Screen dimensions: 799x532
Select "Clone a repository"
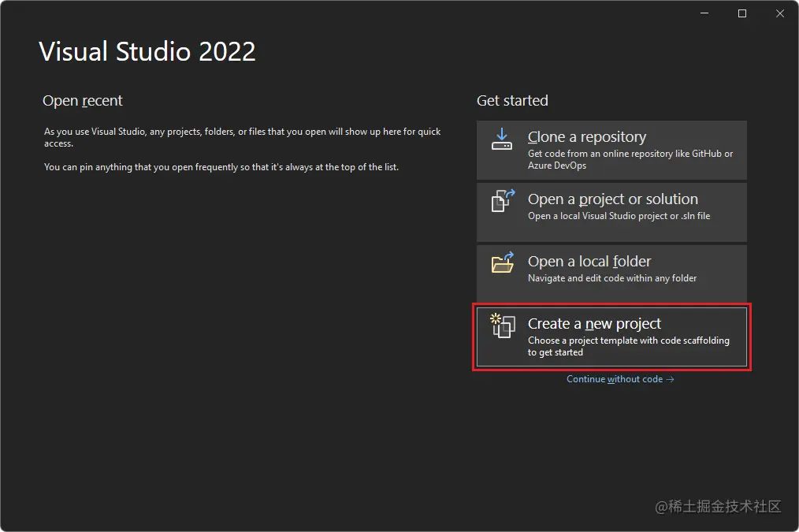pyautogui.click(x=611, y=148)
